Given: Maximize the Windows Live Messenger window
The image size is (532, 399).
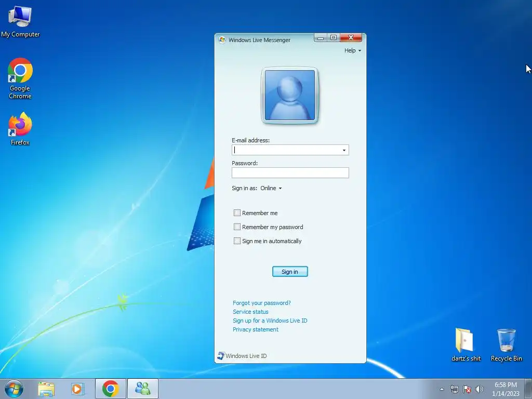Looking at the screenshot, I should pos(334,37).
